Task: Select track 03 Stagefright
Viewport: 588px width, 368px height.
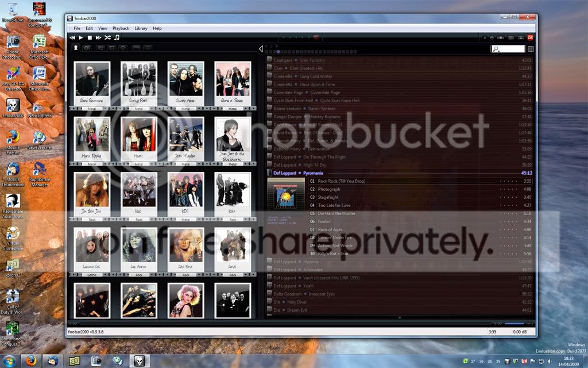Action: point(420,197)
